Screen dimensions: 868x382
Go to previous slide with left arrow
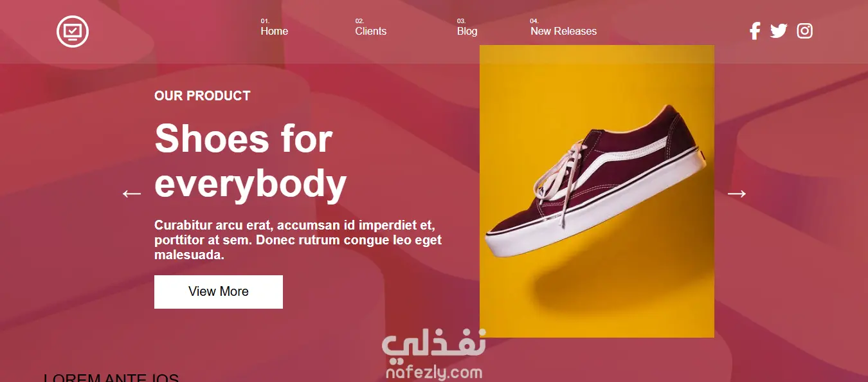click(132, 193)
